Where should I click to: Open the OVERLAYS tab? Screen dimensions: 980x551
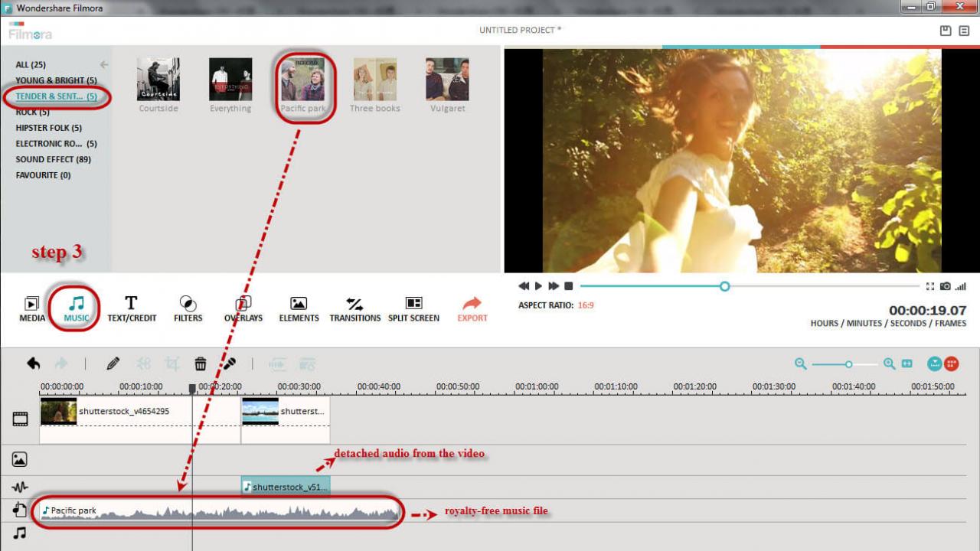(x=243, y=308)
